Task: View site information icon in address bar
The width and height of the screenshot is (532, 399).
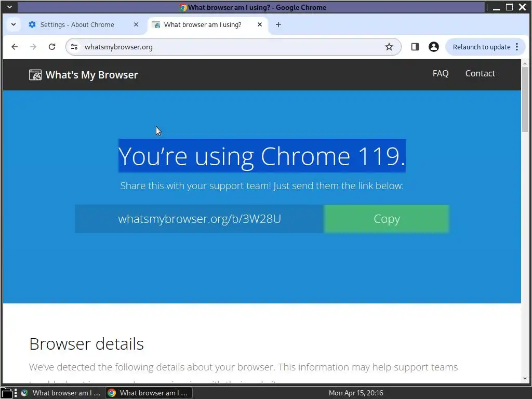Action: point(74,47)
